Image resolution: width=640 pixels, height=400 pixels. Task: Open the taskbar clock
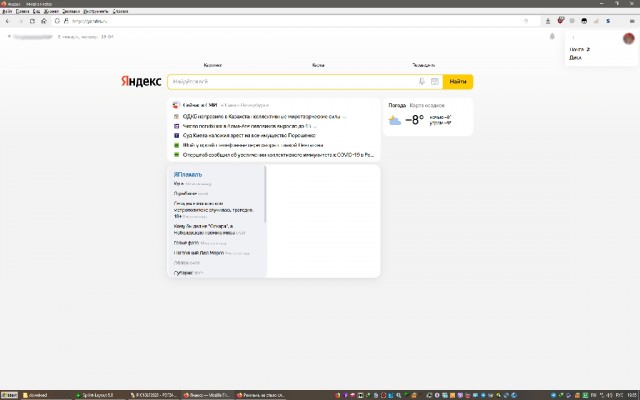coord(631,395)
